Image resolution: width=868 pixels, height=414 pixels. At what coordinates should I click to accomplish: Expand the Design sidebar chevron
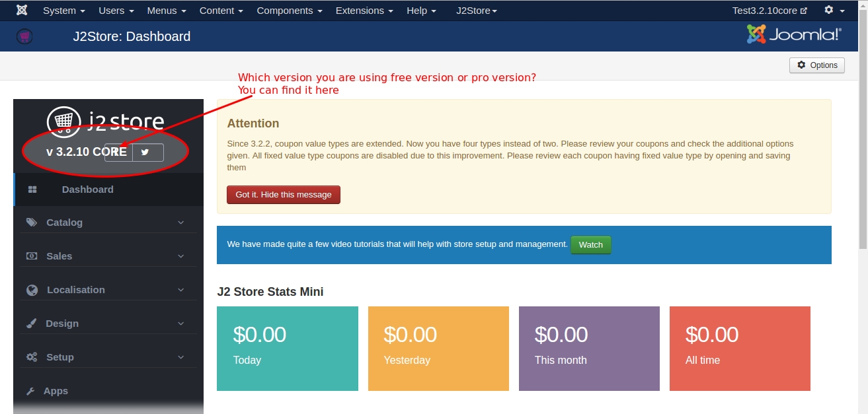click(x=180, y=324)
